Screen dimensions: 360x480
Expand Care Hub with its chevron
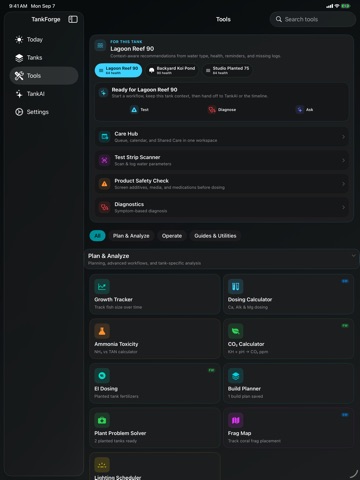(343, 137)
